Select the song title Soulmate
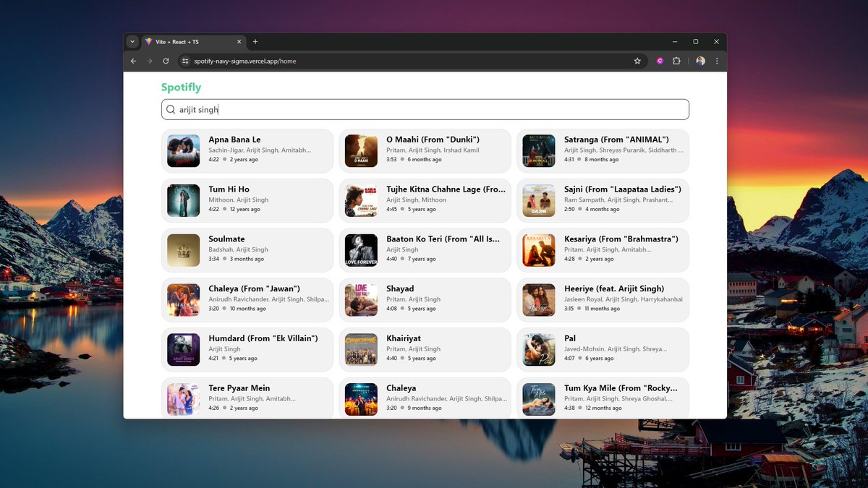 [227, 239]
